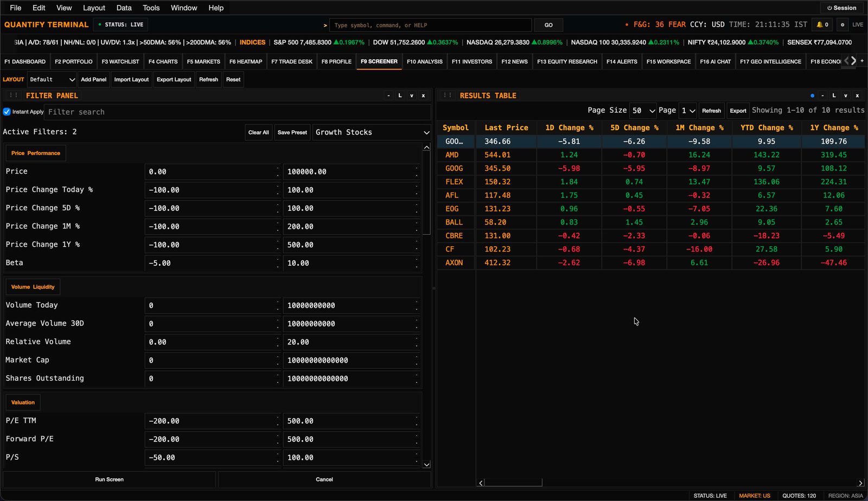
Task: Click the Run Screen button
Action: click(109, 479)
